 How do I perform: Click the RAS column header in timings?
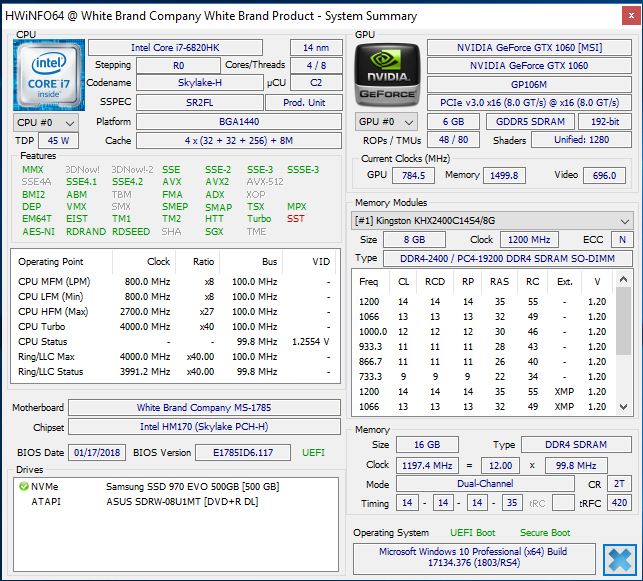point(499,282)
